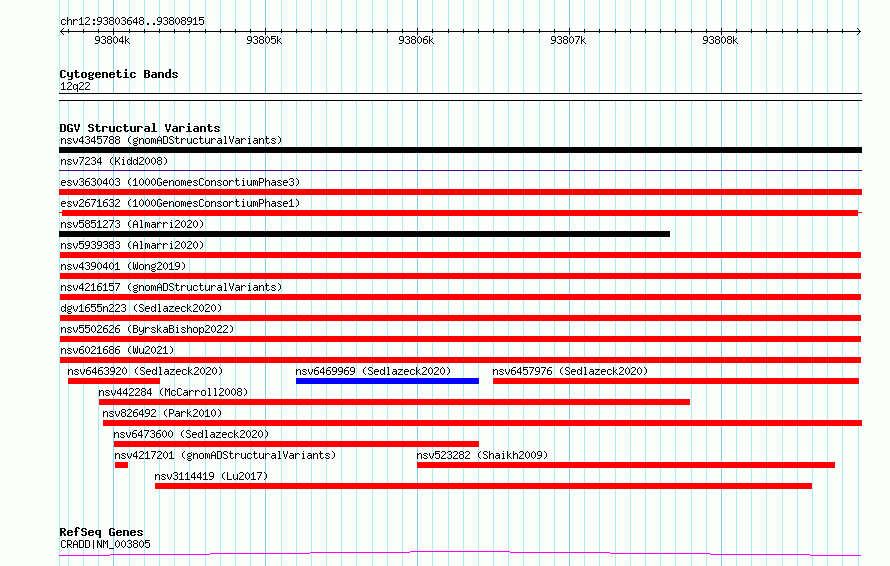Select the magenta CRADD gene line

click(460, 554)
